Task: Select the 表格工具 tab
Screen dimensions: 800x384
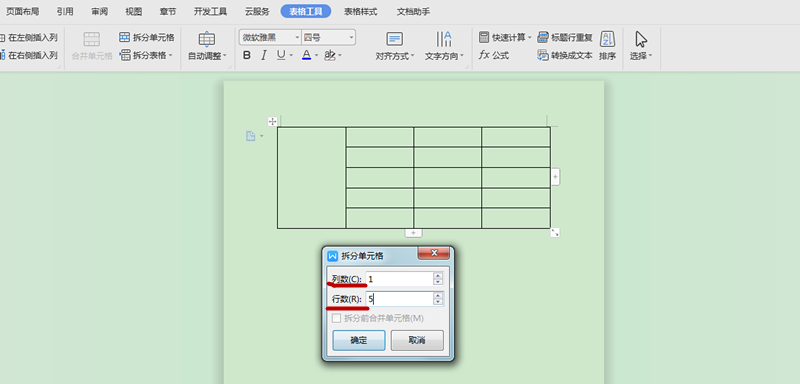Action: click(306, 11)
